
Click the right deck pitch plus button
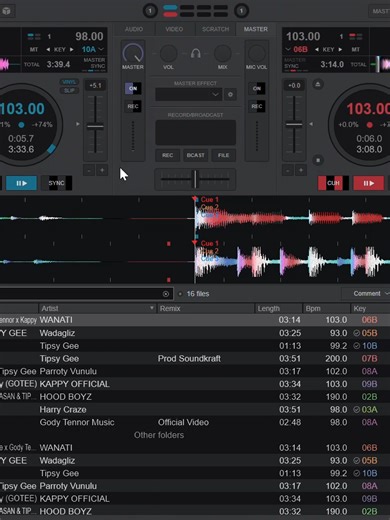301,170
